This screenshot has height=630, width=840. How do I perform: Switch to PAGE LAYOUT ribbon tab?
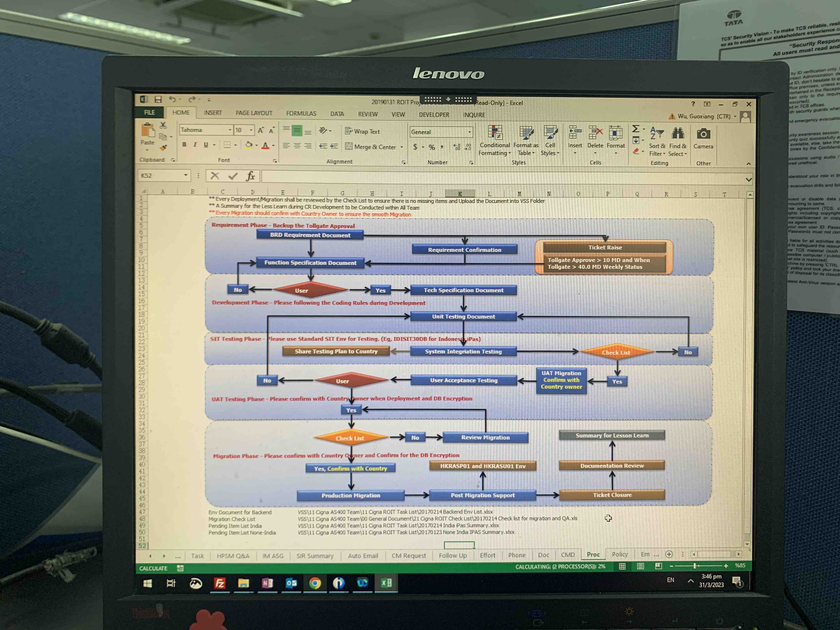click(254, 113)
